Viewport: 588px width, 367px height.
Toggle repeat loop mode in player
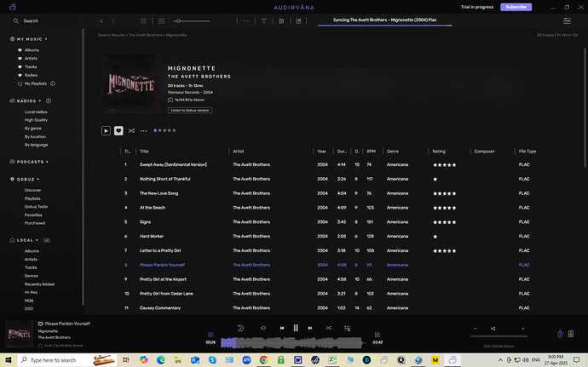(263, 328)
